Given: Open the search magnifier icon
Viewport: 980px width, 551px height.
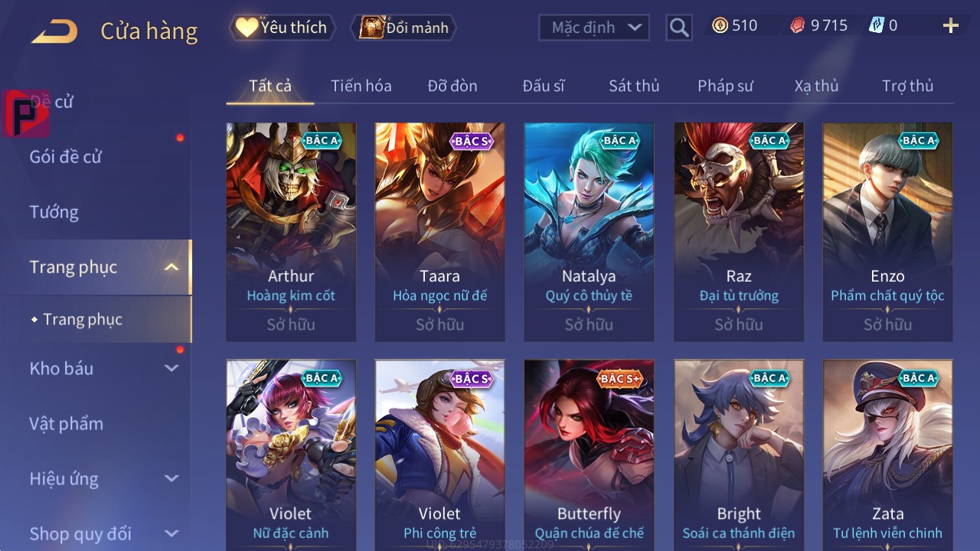Looking at the screenshot, I should point(679,28).
